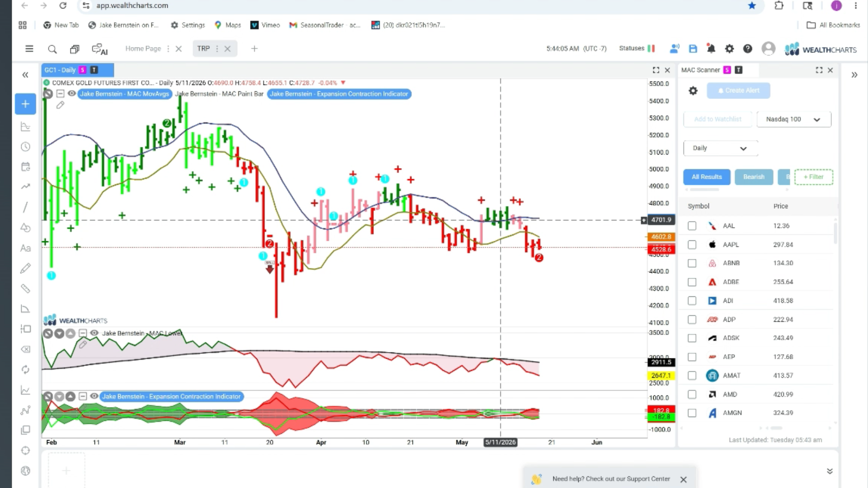The image size is (868, 488).
Task: Click the blue plus add button
Action: coord(25,104)
